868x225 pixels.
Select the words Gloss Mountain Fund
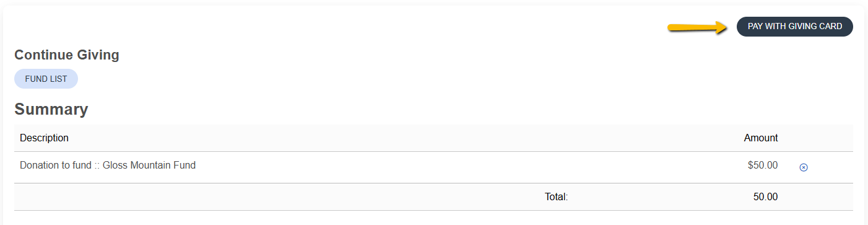149,165
